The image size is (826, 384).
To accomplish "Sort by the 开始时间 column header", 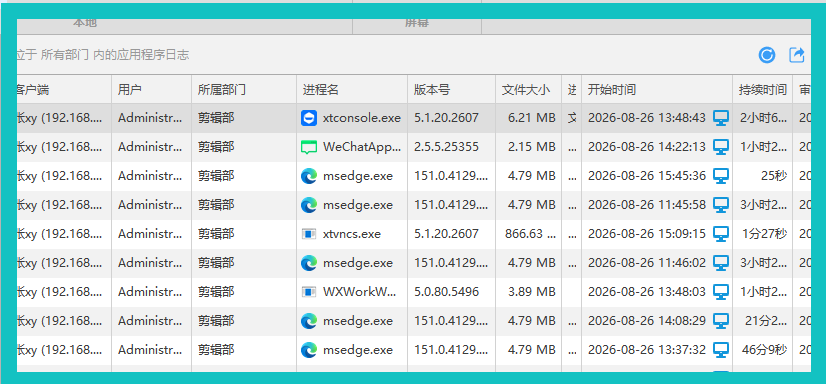I will tap(657, 90).
